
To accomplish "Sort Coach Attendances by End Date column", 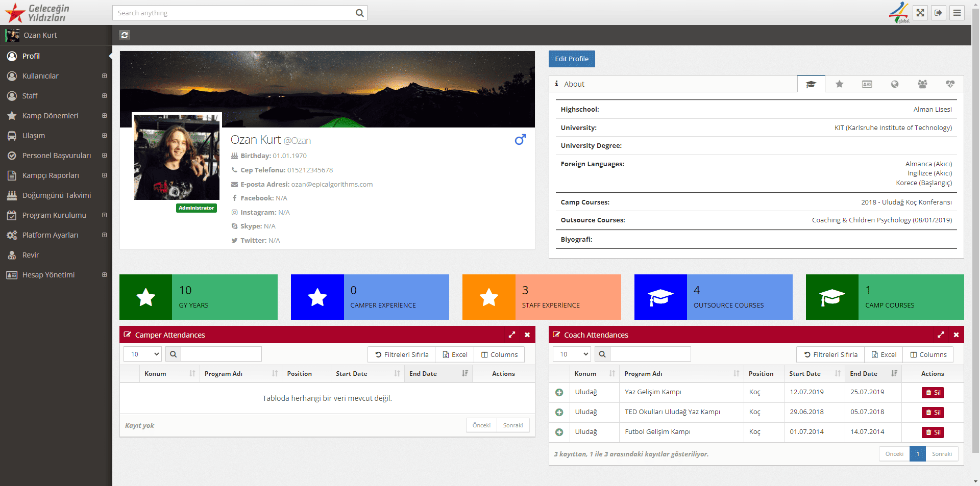I will point(873,374).
